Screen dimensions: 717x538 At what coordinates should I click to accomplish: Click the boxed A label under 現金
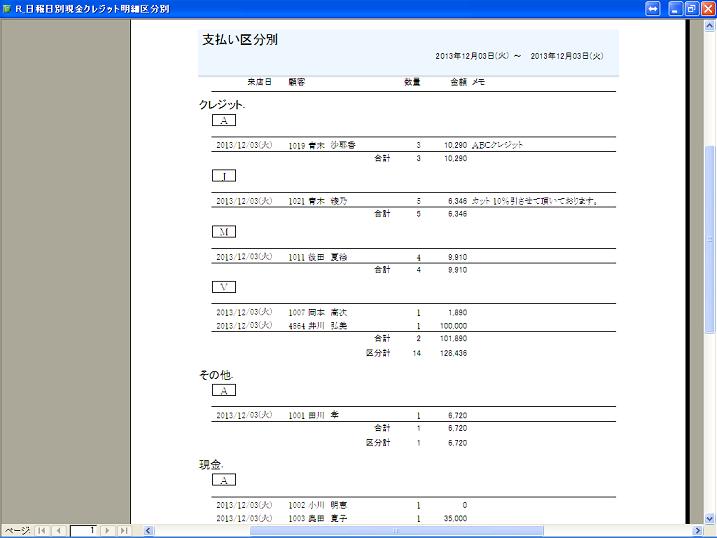coord(224,480)
